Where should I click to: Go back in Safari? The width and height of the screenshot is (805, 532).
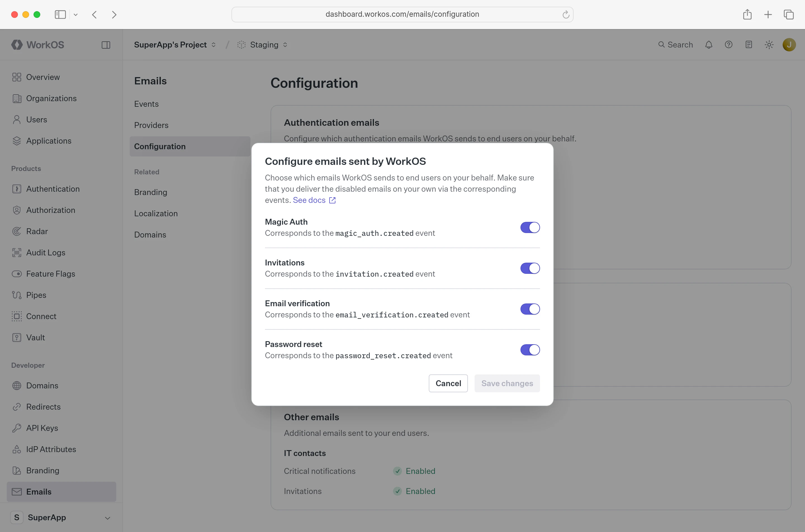tap(94, 15)
